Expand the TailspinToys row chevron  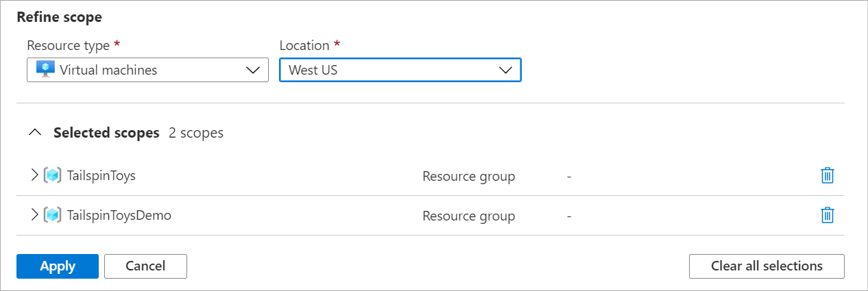click(x=35, y=175)
